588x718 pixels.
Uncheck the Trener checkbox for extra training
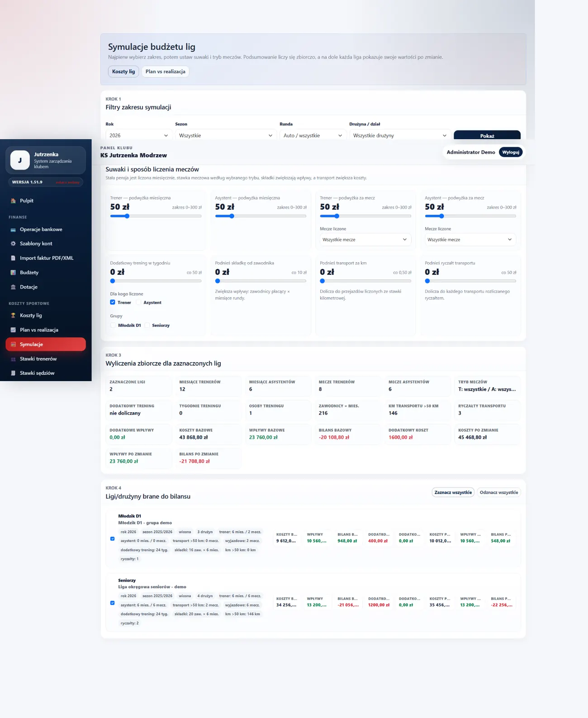[x=113, y=302]
